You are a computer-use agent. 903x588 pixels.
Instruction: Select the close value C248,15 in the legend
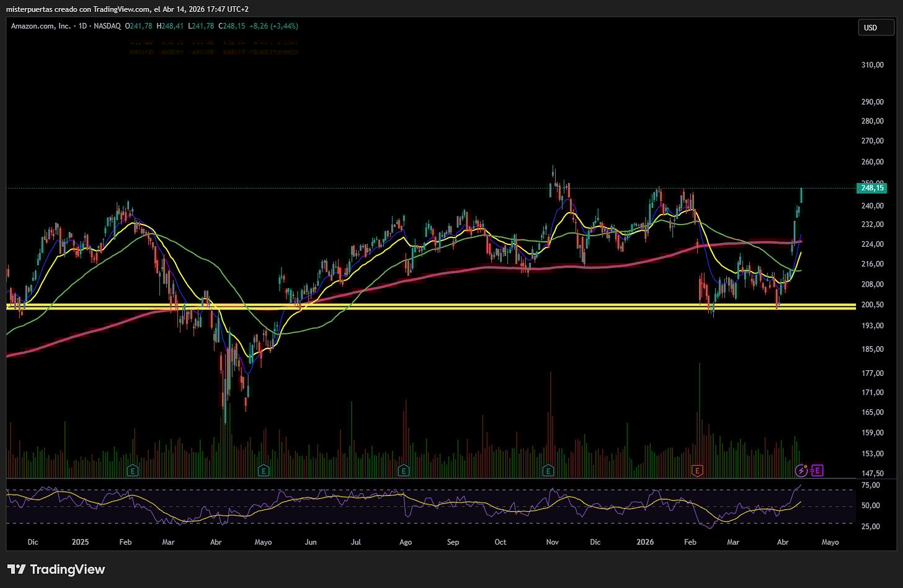pos(231,26)
